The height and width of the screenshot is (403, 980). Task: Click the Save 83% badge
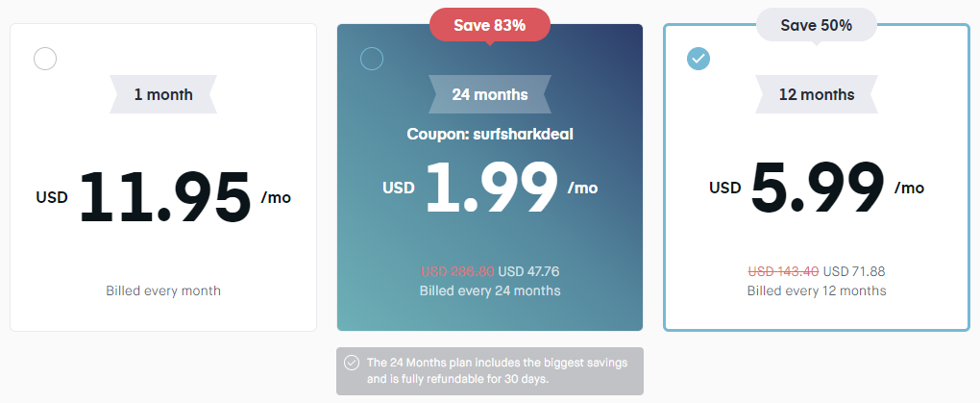pos(490,26)
